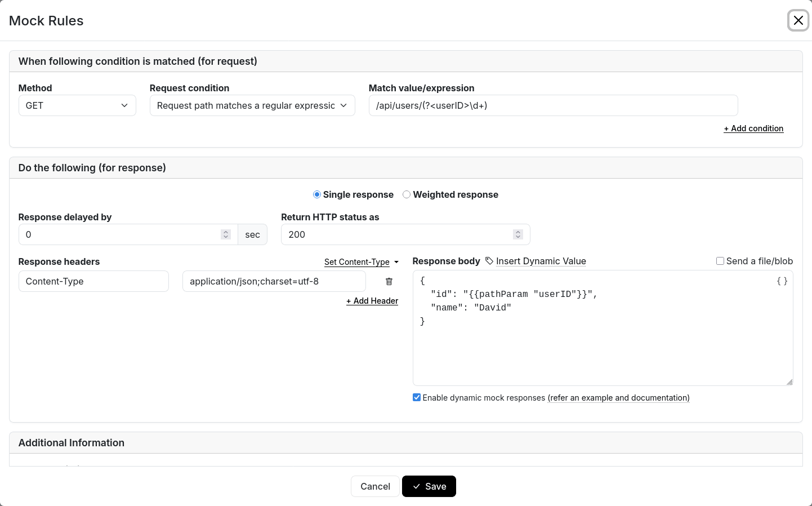Click the chevron beside Set Content-Type
The width and height of the screenshot is (812, 506).
click(396, 262)
